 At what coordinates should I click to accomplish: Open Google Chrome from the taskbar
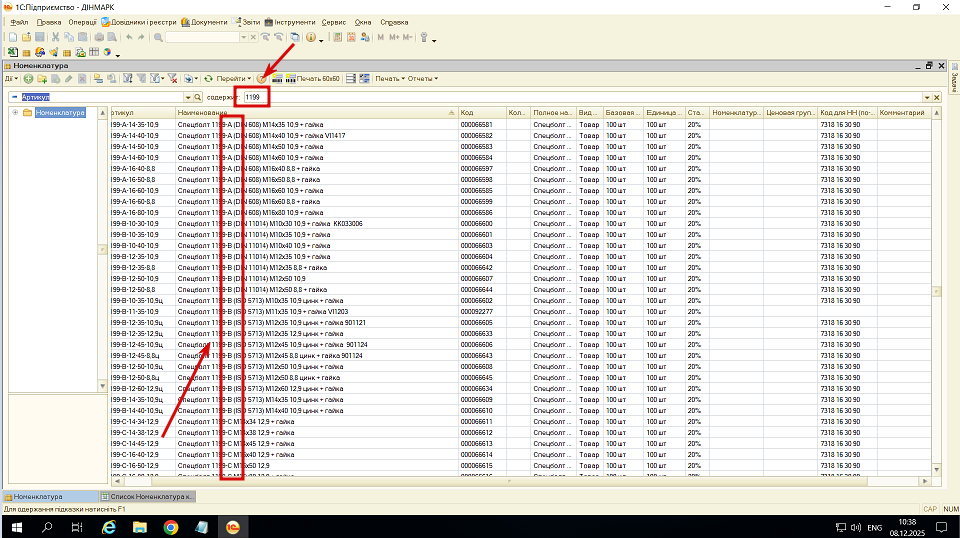[171, 527]
